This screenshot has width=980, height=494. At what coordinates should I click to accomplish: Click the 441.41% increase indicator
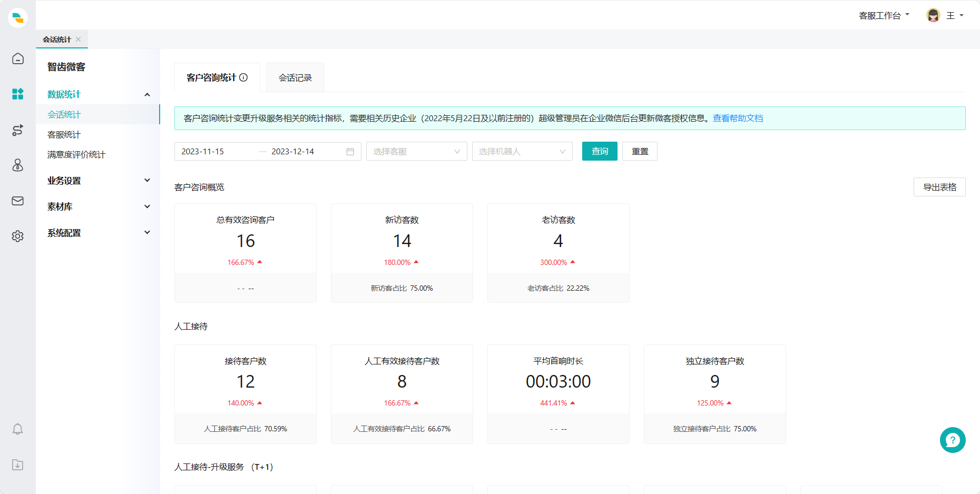click(x=558, y=403)
